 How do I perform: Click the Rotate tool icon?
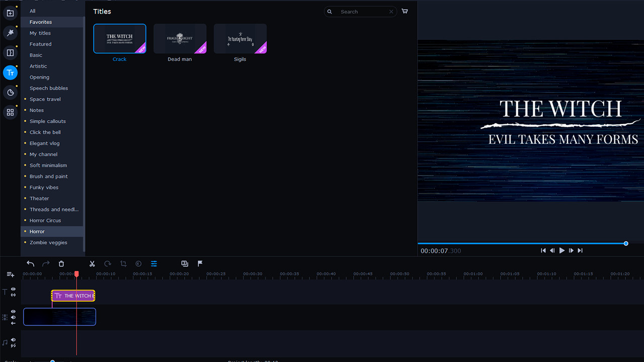(x=107, y=263)
